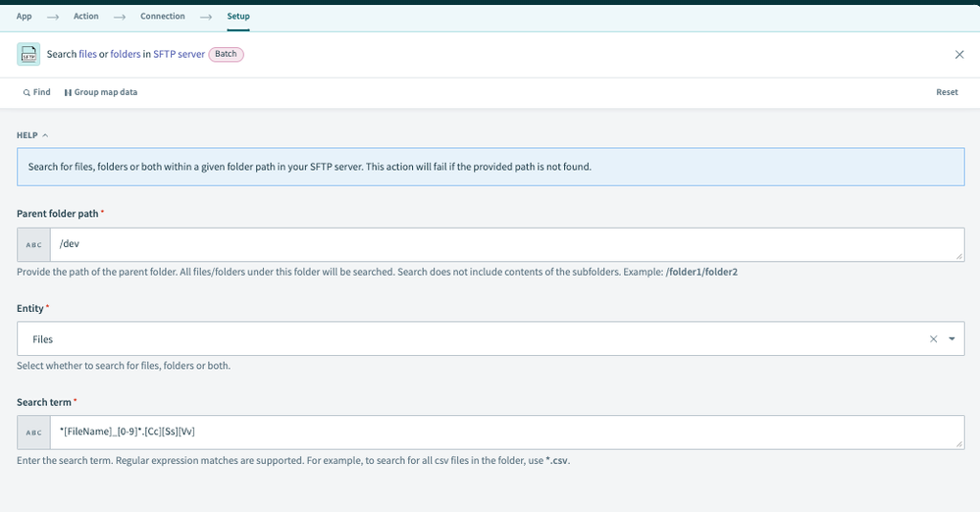Screen dimensions: 980x512
Task: Click ABC type icon beside Search term
Action: (34, 433)
